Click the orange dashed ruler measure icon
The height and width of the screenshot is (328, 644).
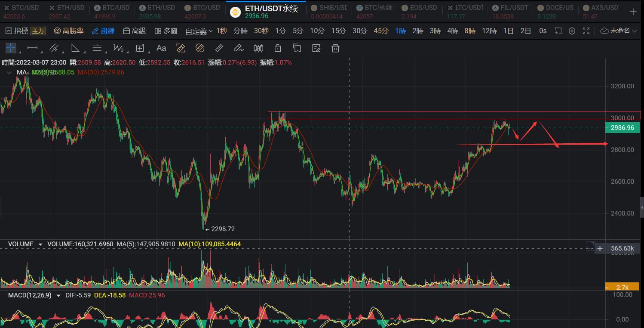(x=181, y=48)
